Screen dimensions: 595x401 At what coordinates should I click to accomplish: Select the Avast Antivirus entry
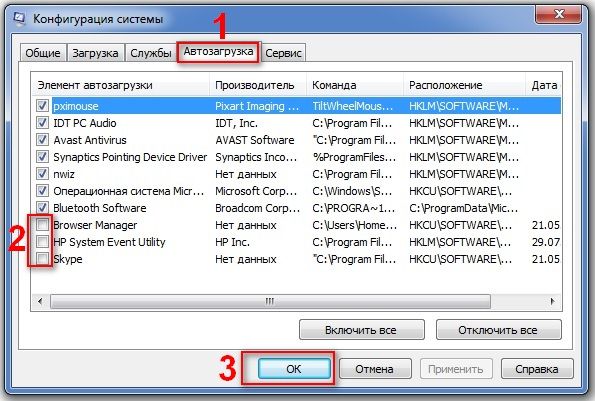[90, 140]
